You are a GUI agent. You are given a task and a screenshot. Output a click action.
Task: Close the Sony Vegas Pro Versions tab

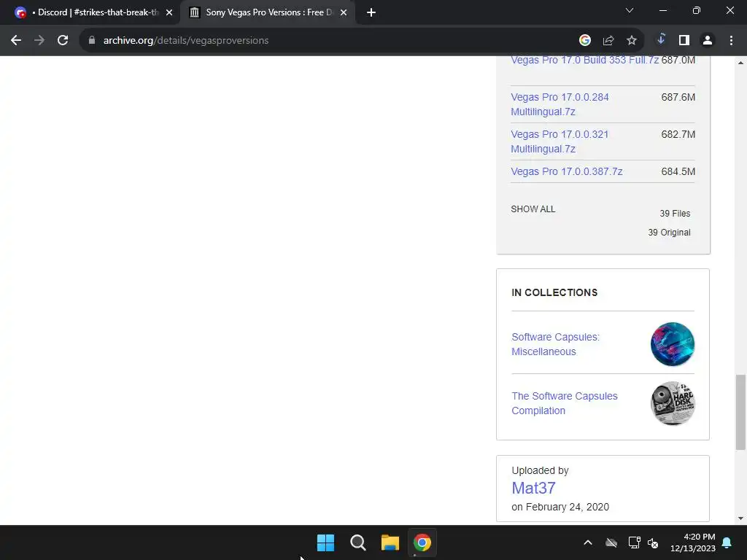click(x=344, y=12)
